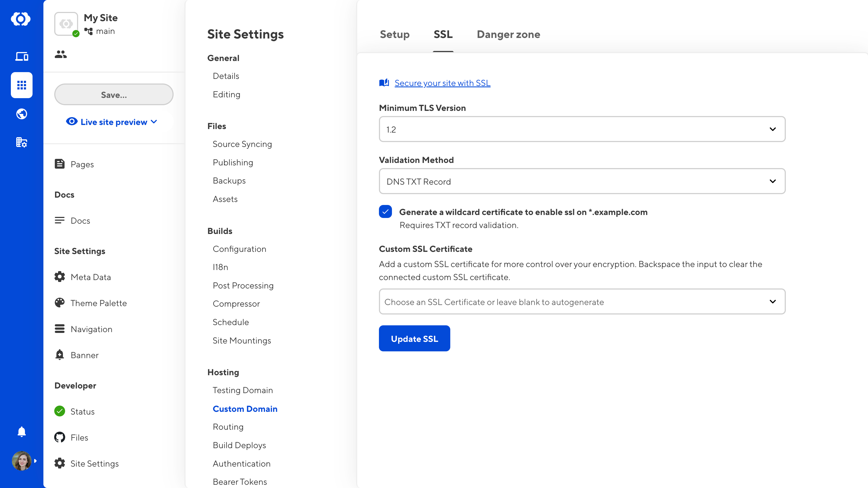The height and width of the screenshot is (488, 868).
Task: Open notifications bell icon
Action: (22, 432)
